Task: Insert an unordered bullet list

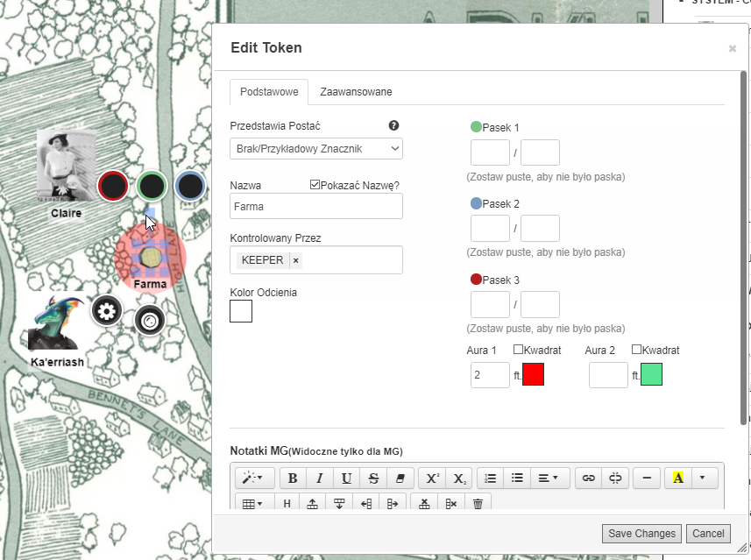Action: (517, 478)
